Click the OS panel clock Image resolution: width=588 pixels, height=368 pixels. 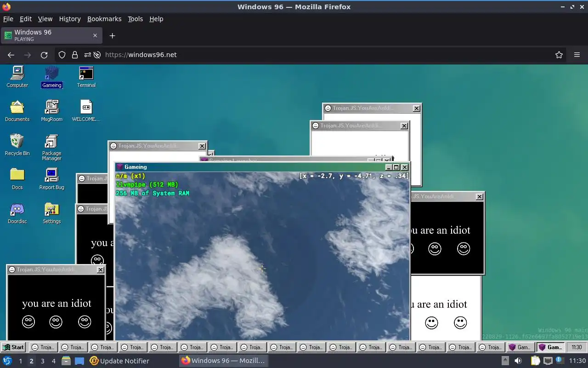point(577,361)
